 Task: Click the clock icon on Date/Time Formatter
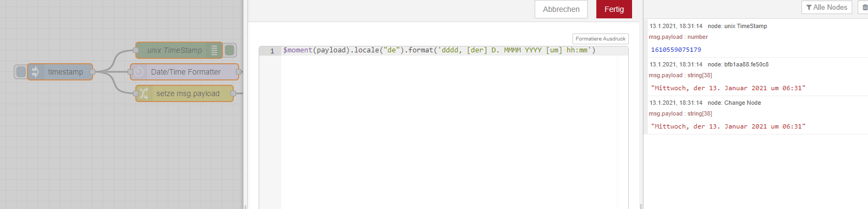(139, 72)
